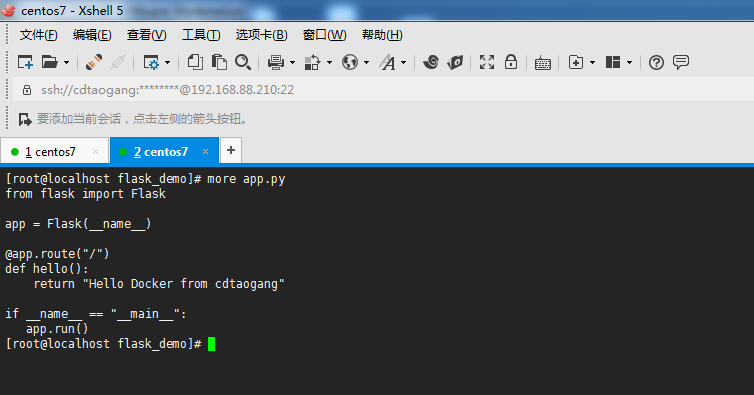Screen dimensions: 754x395
Task: Click the 'more app.py' command text
Action: 246,179
